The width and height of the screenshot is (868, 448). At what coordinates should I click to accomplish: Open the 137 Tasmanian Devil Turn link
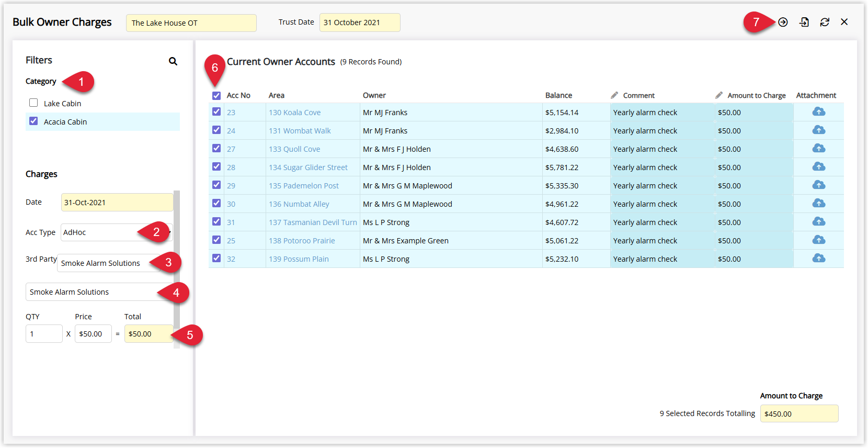point(313,222)
